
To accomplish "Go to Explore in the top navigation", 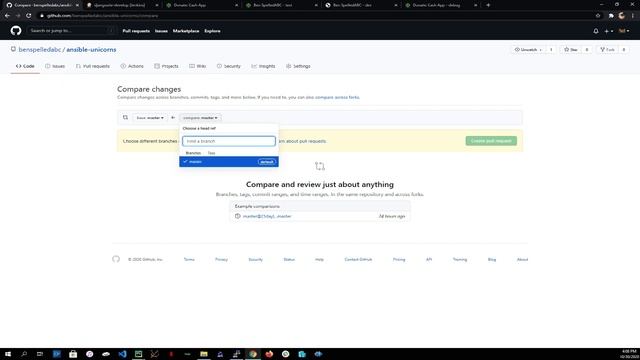I will click(212, 31).
